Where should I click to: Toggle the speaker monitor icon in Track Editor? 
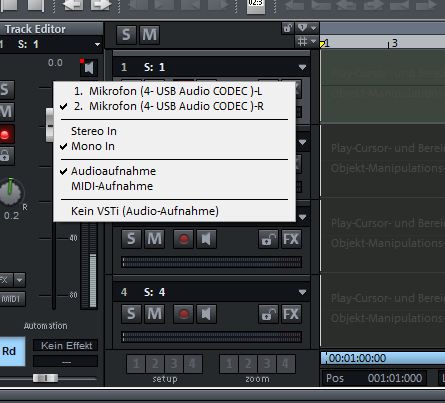[89, 68]
